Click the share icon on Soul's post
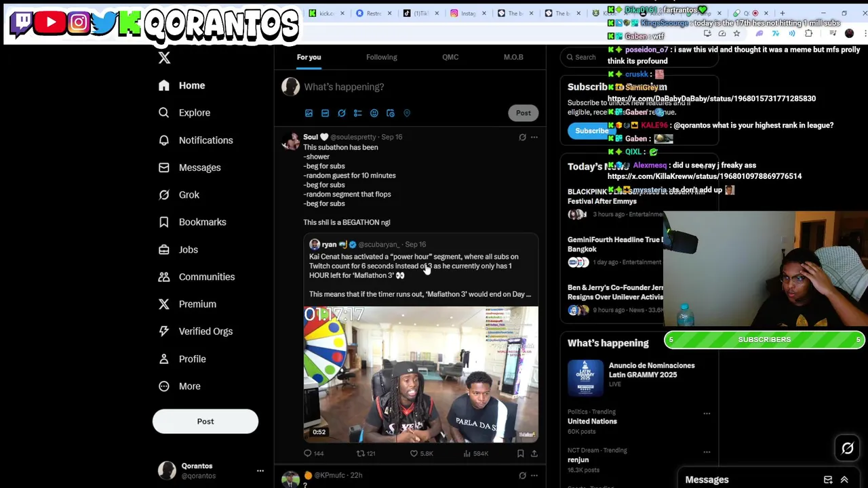The image size is (868, 488). [x=534, y=453]
